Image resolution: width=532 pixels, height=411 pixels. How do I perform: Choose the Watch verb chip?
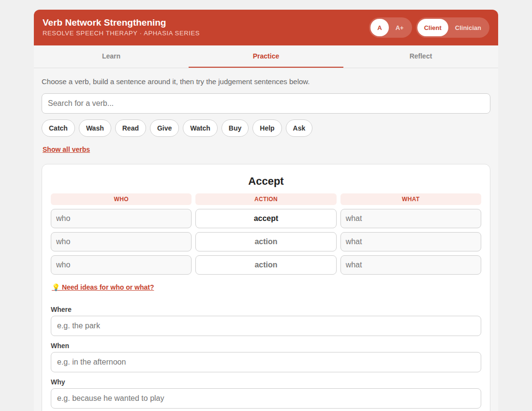coord(200,128)
